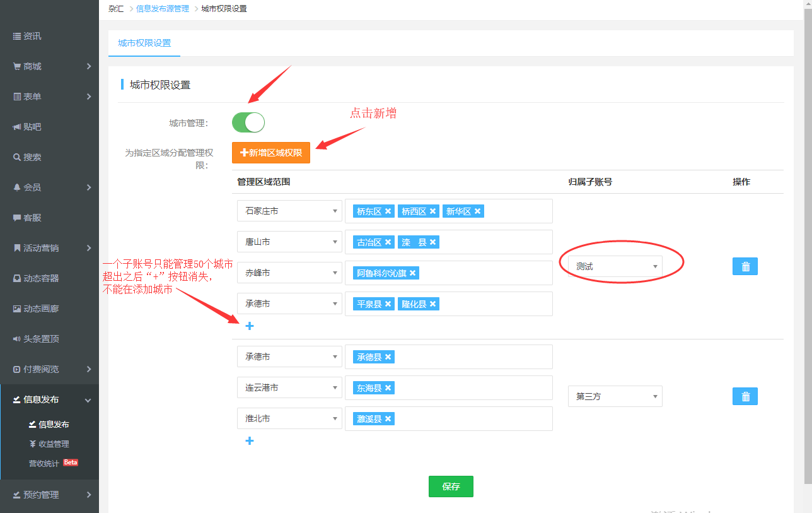Image resolution: width=812 pixels, height=513 pixels.
Task: Open the 第三方 sub-account dropdown
Action: pos(615,396)
